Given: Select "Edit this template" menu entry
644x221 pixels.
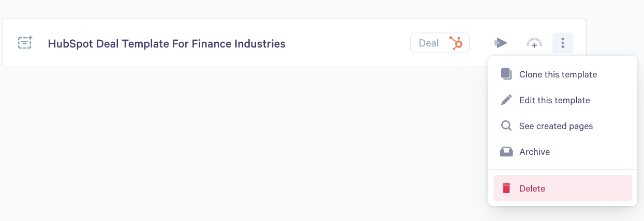Looking at the screenshot, I should pyautogui.click(x=555, y=100).
